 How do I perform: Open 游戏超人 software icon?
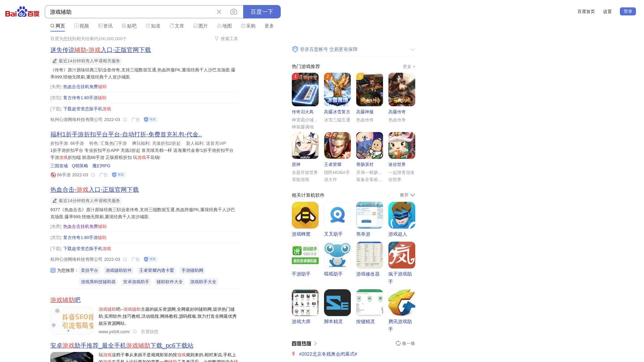(402, 215)
